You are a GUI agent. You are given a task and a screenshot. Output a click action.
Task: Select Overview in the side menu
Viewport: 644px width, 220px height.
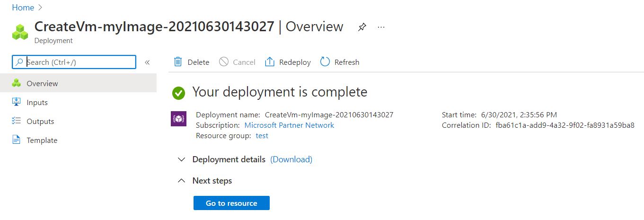78,83
